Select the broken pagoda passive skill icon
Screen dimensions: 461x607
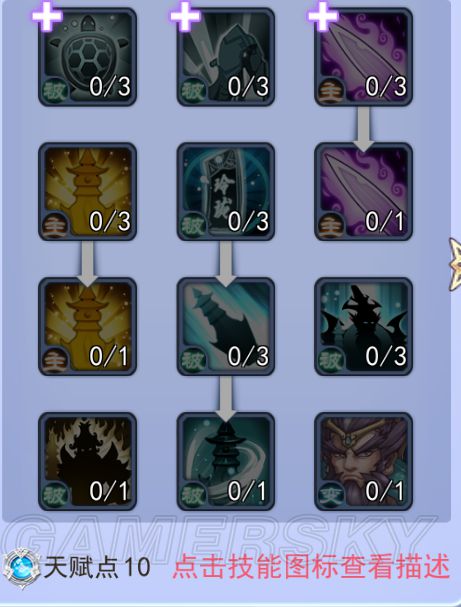(226, 326)
